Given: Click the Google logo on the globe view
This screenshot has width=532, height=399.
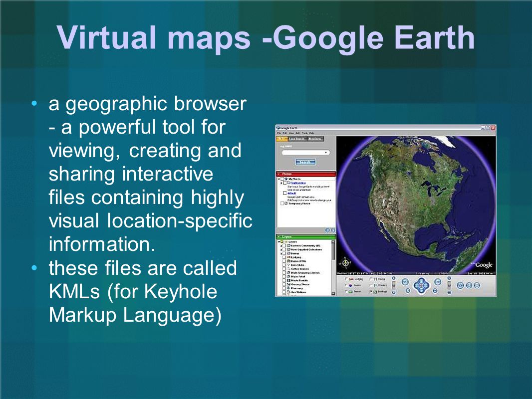Looking at the screenshot, I should click(x=484, y=265).
